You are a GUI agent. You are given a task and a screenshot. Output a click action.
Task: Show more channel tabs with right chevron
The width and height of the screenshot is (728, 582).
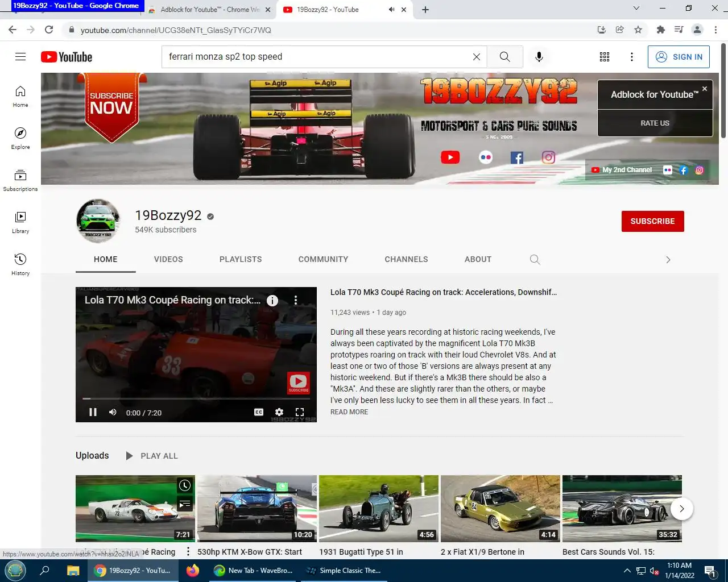point(668,260)
